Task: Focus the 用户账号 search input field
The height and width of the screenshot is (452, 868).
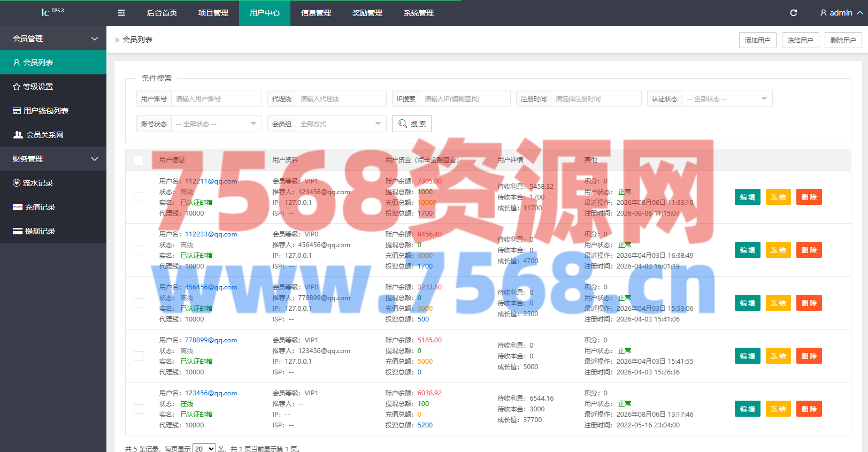Action: coord(217,98)
